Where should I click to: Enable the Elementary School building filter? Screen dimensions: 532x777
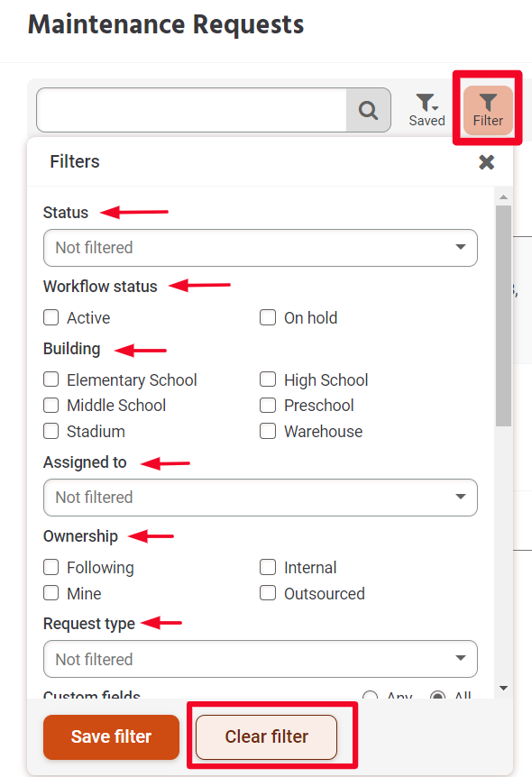(x=51, y=379)
